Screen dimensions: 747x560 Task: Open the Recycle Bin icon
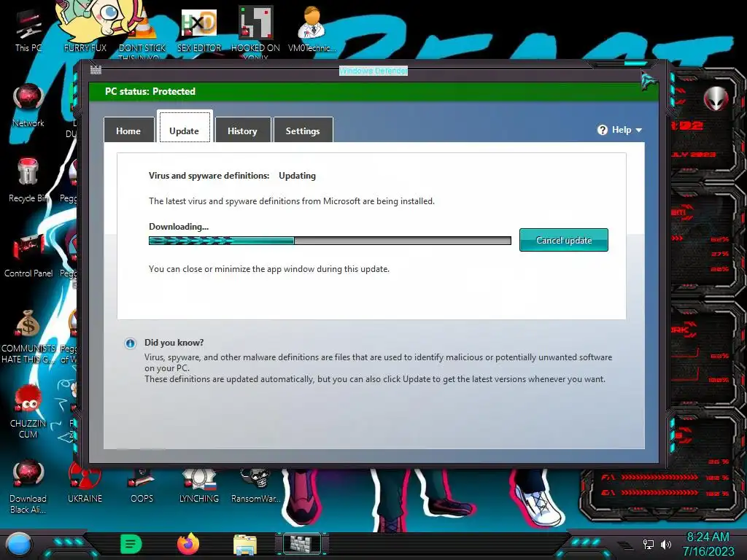[28, 181]
